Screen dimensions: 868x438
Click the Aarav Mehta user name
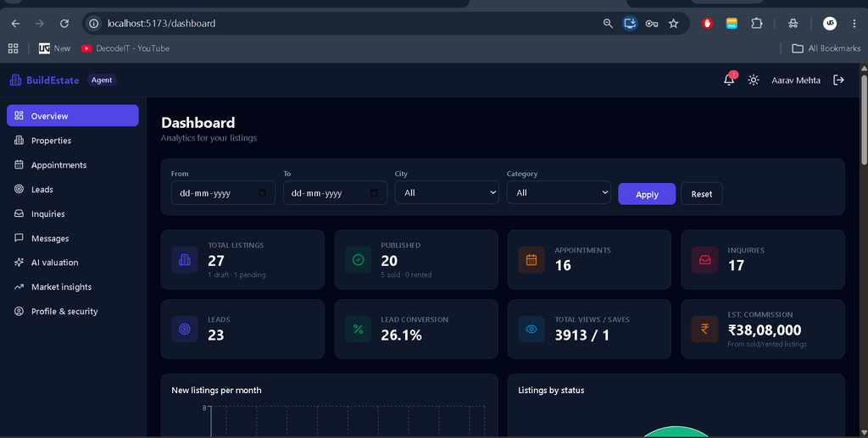[x=796, y=80]
